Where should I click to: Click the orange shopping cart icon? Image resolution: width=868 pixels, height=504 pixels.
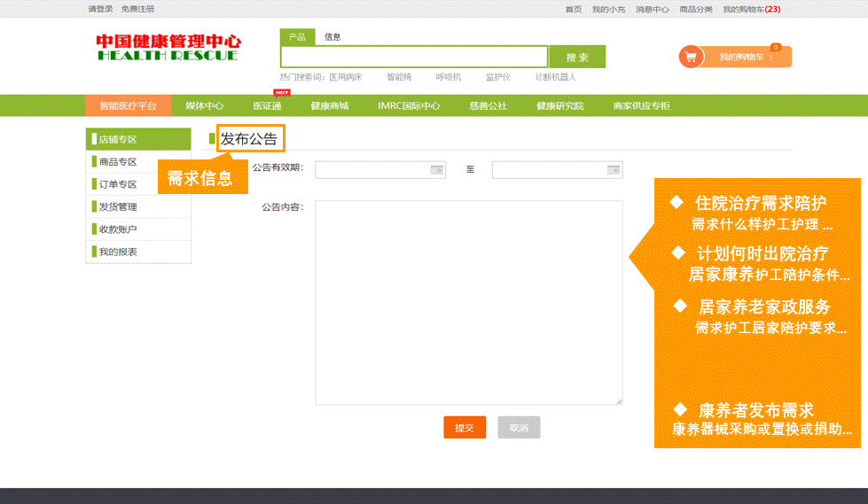pyautogui.click(x=692, y=57)
